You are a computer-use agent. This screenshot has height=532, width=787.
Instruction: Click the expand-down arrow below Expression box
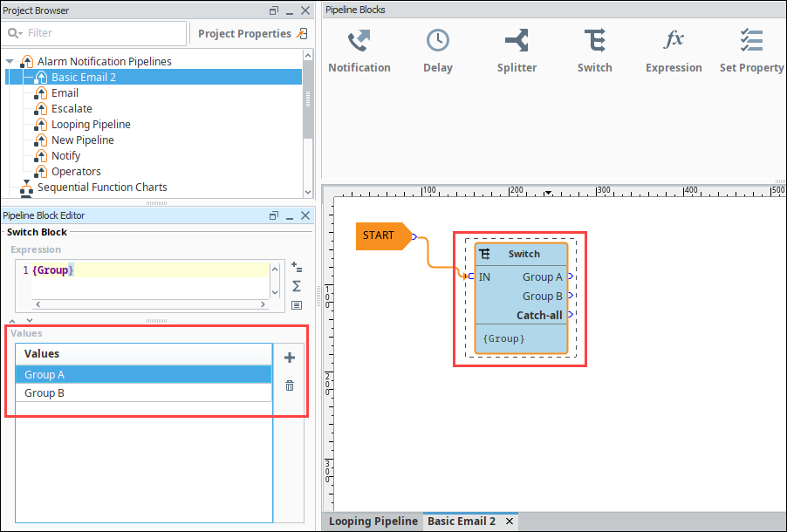click(x=29, y=321)
